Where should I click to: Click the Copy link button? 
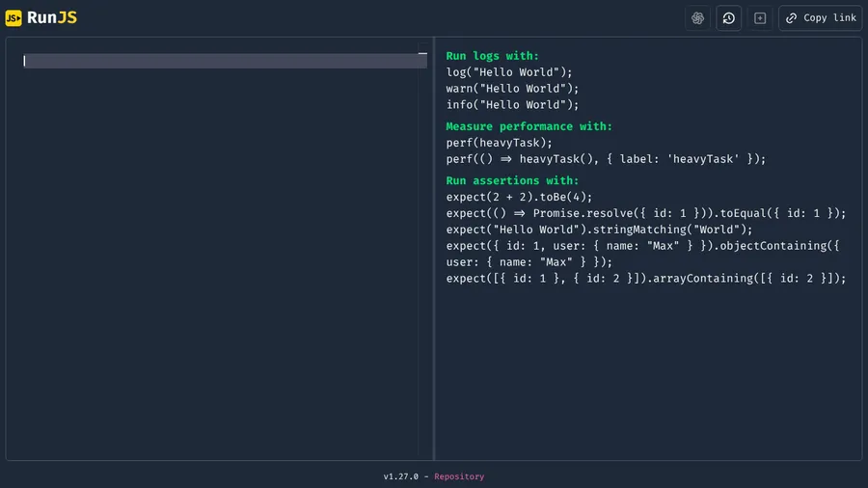(x=821, y=17)
